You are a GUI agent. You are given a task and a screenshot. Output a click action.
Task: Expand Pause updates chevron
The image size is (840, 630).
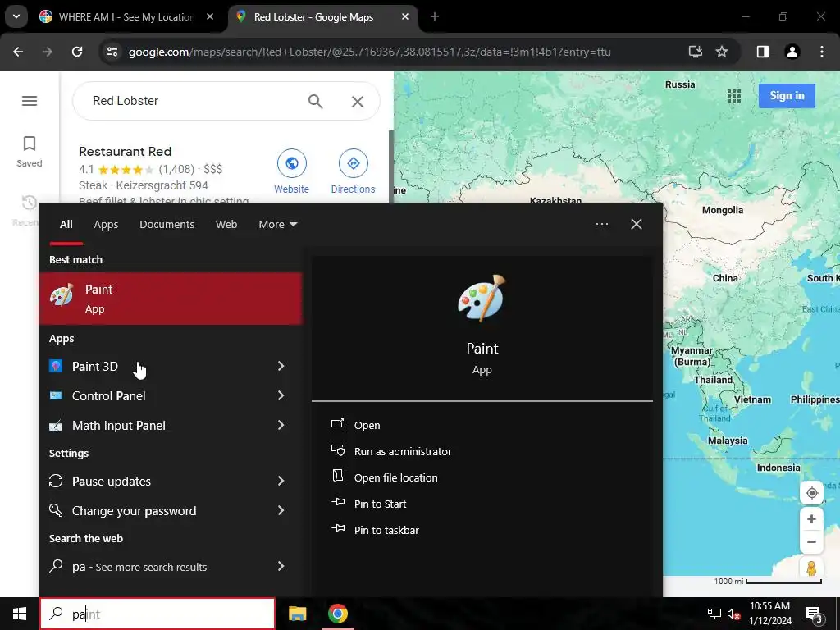tap(281, 481)
